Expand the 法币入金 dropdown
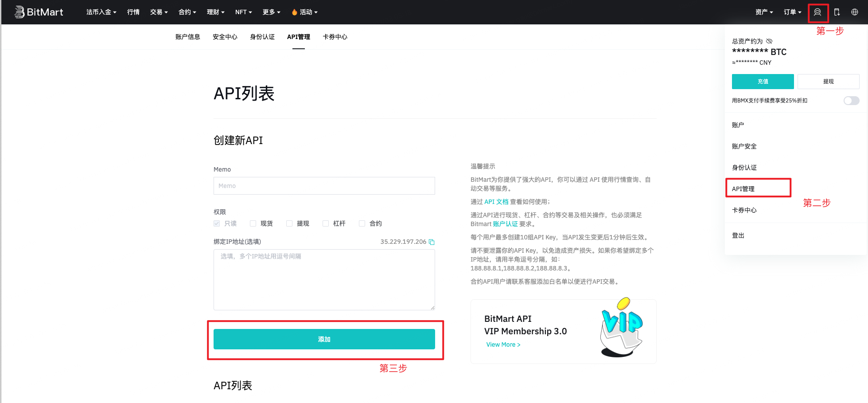 click(x=101, y=12)
